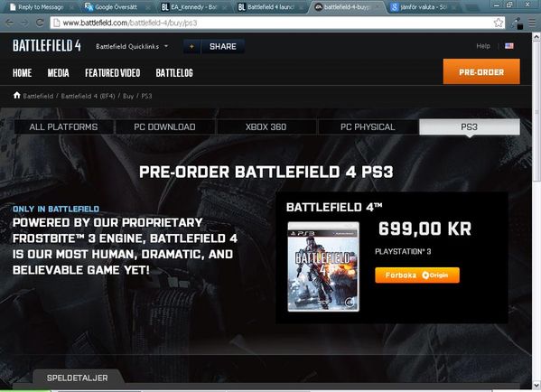The height and width of the screenshot is (392, 541).
Task: Go back with the browser back arrow
Action: (10, 23)
